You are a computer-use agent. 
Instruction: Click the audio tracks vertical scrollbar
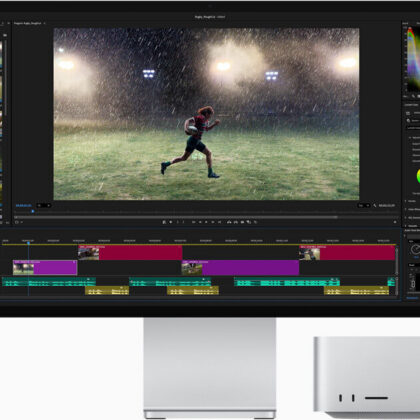point(397,286)
